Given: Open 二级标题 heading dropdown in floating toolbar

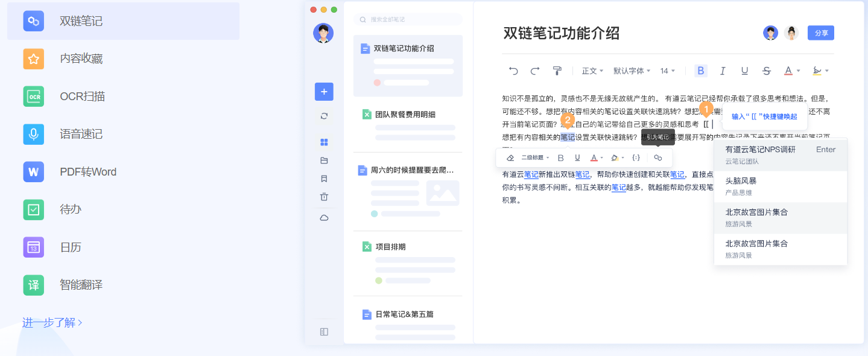Looking at the screenshot, I should coord(535,157).
